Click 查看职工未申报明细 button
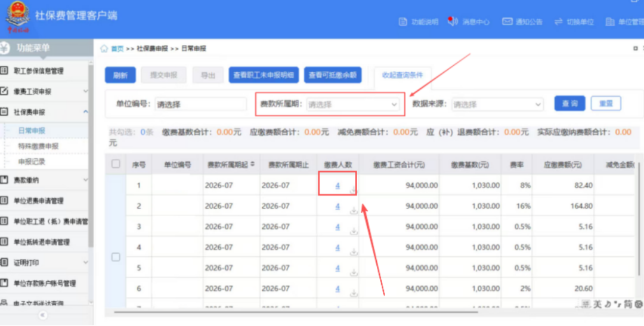 click(264, 75)
